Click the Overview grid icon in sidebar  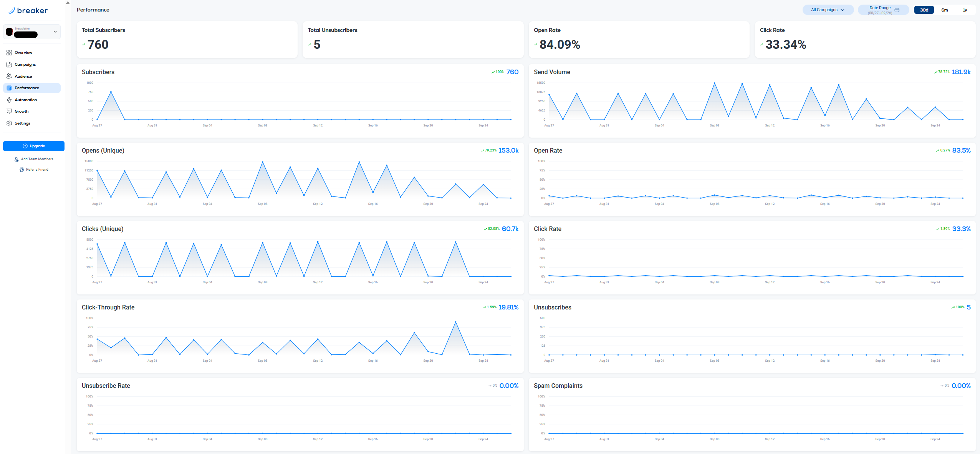point(9,53)
